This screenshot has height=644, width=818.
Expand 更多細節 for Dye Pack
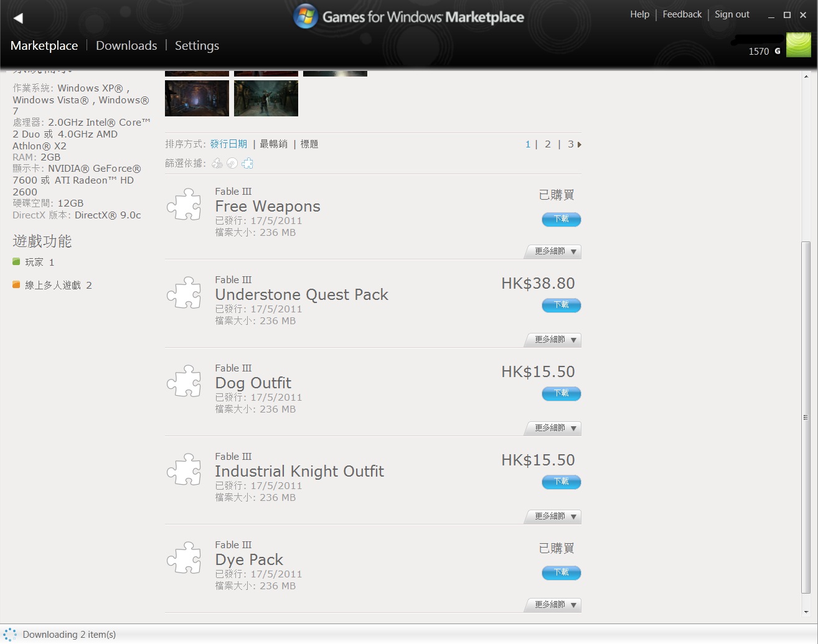[555, 605]
